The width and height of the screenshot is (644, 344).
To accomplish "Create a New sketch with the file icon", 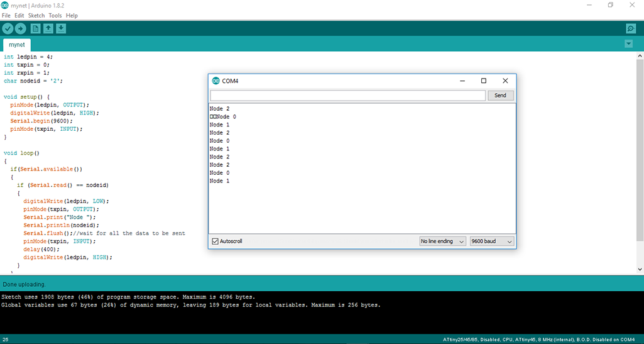I will (36, 28).
